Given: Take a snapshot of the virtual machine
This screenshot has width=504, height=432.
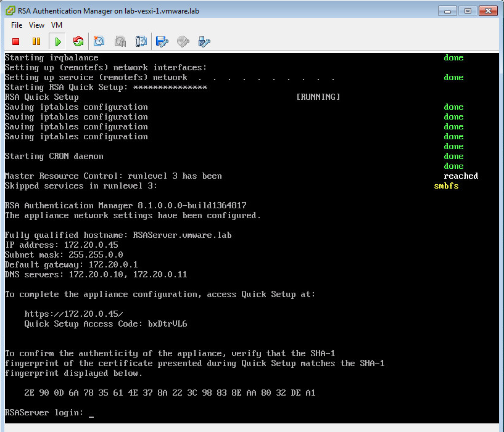Looking at the screenshot, I should [99, 41].
